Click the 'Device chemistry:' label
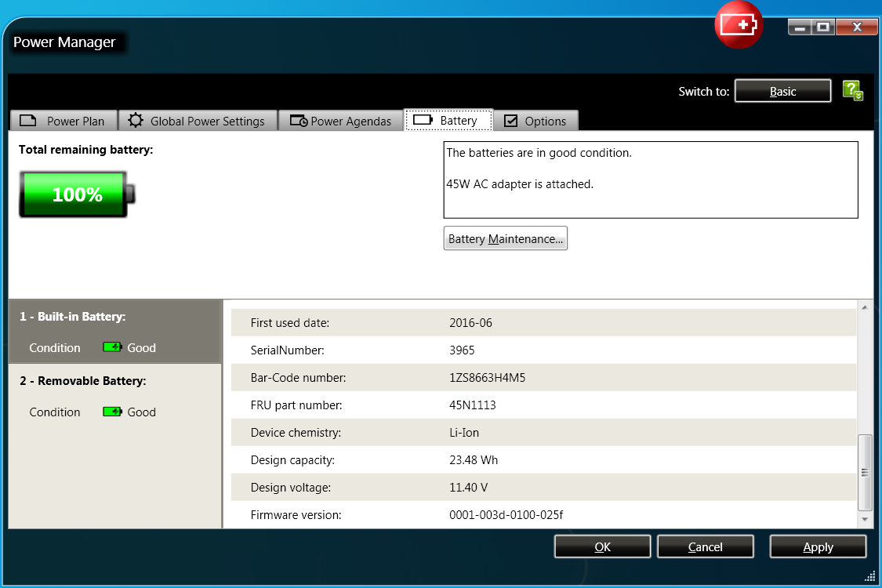This screenshot has height=588, width=882. point(296,433)
